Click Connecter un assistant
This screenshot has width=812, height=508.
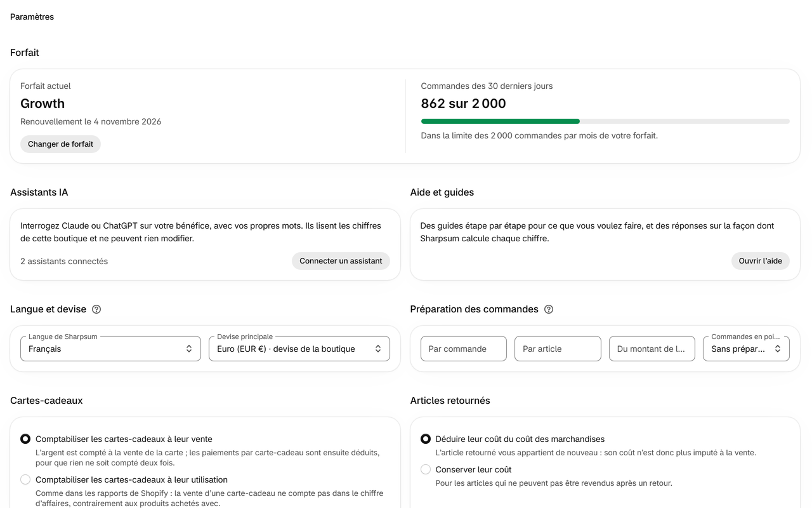coord(341,261)
